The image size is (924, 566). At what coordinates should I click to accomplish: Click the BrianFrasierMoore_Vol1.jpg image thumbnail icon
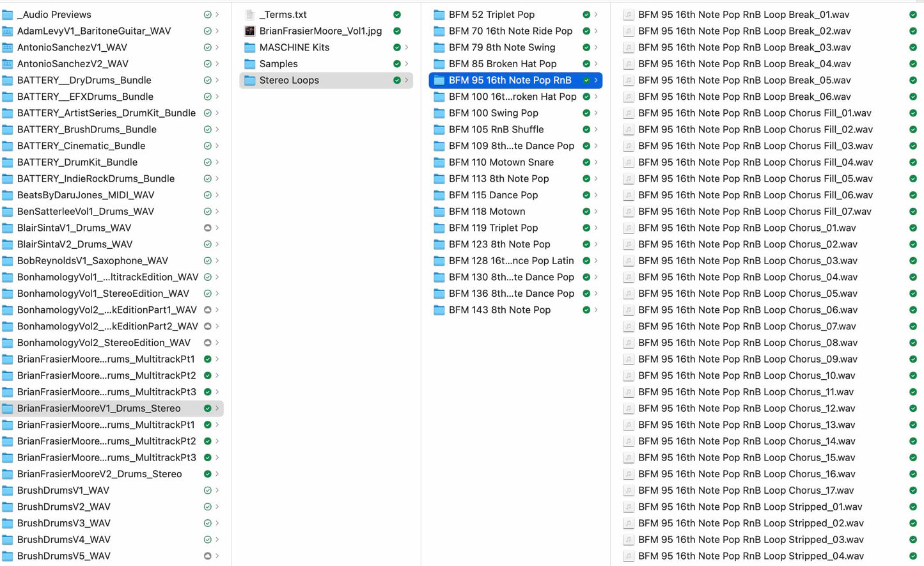[x=250, y=31]
